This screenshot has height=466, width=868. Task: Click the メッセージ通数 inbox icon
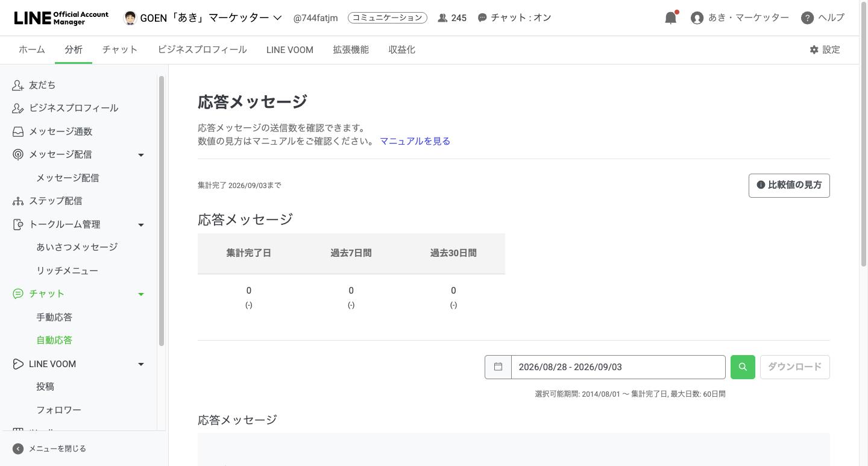(x=18, y=131)
